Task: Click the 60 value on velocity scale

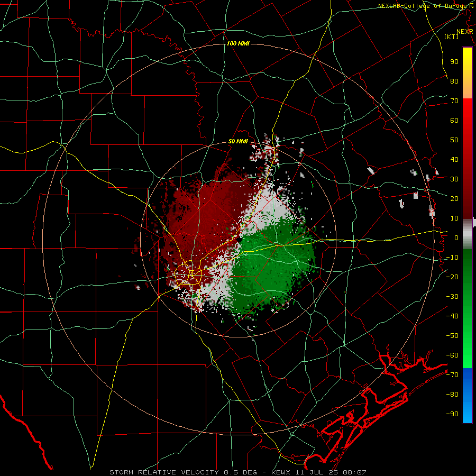Action: click(x=454, y=120)
